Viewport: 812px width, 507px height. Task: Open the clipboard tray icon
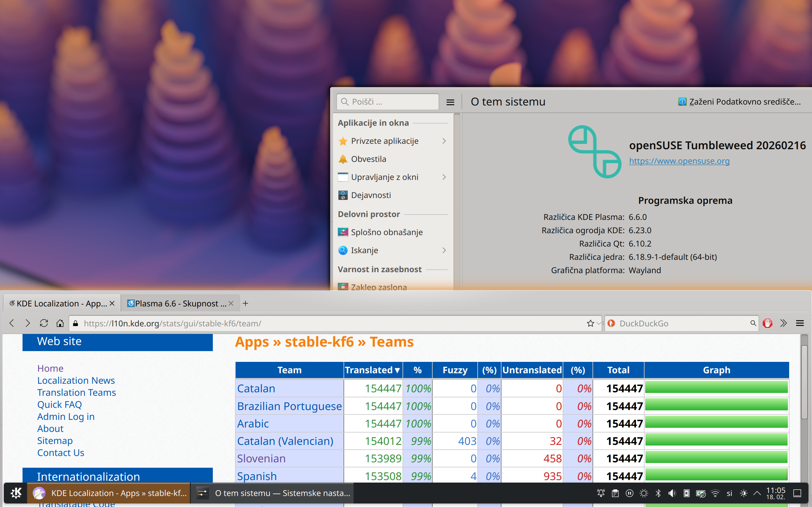coord(615,493)
